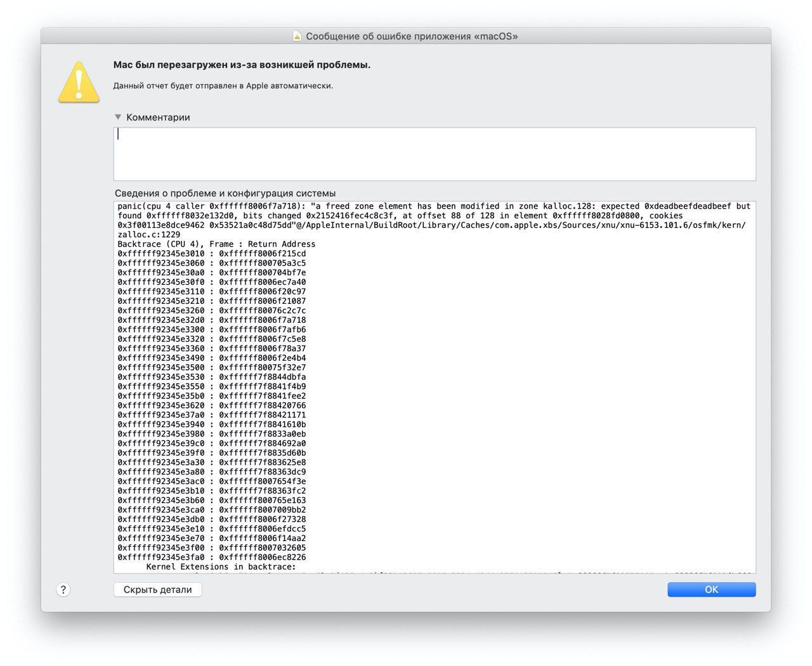Click backtrace row ending «0xffffff8006f21087»
812x666 pixels.
pyautogui.click(x=212, y=301)
